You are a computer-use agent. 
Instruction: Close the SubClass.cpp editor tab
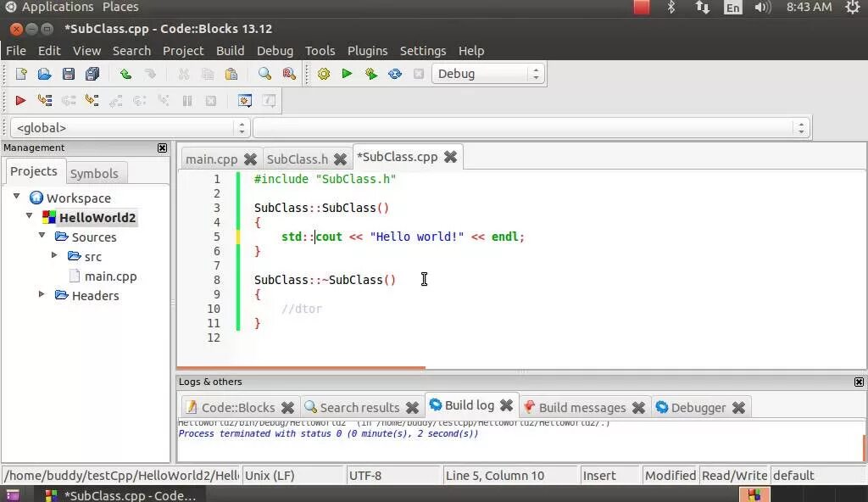point(451,157)
